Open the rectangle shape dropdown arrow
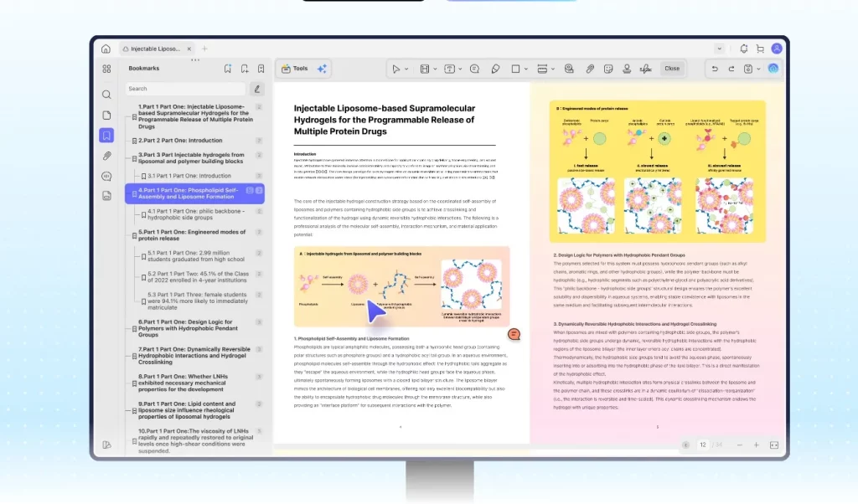Image resolution: width=858 pixels, height=504 pixels. [x=526, y=69]
